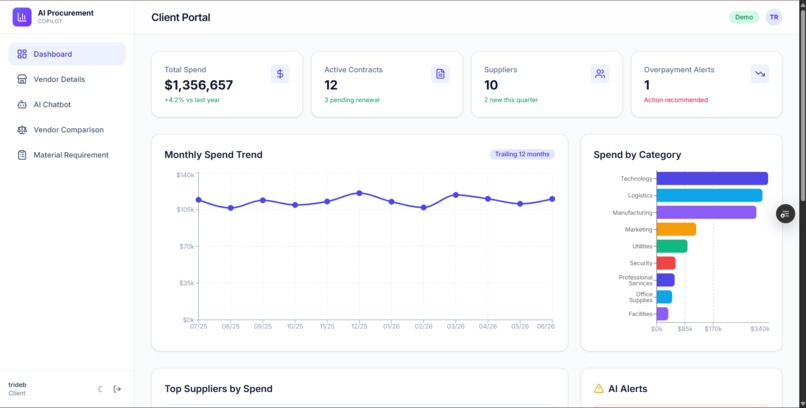The height and width of the screenshot is (408, 806).
Task: Click the orange Marketing bar
Action: click(676, 229)
